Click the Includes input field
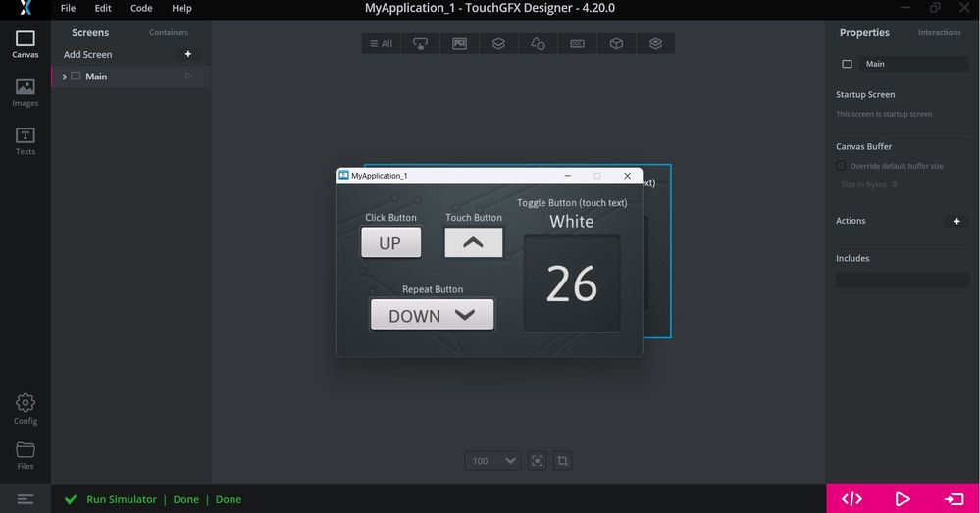The width and height of the screenshot is (980, 513). [x=902, y=280]
